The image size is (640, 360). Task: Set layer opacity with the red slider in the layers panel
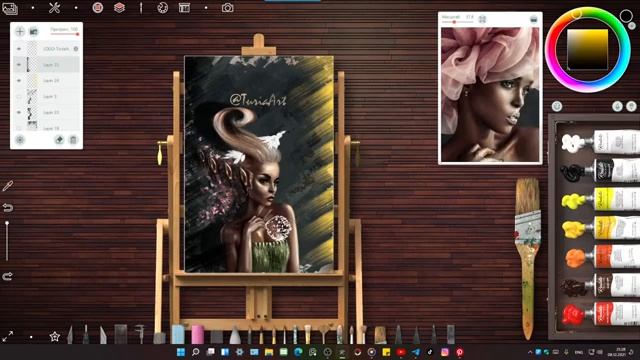64,34
